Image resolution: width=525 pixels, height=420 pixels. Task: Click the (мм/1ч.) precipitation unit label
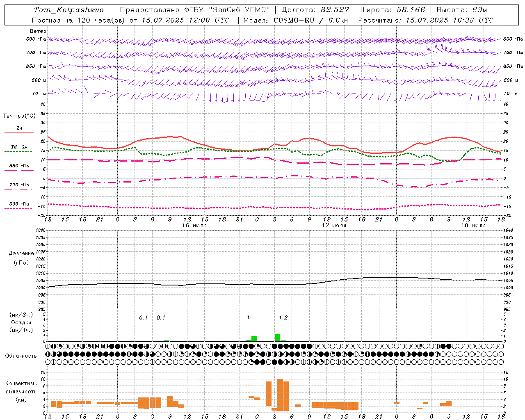click(x=21, y=330)
